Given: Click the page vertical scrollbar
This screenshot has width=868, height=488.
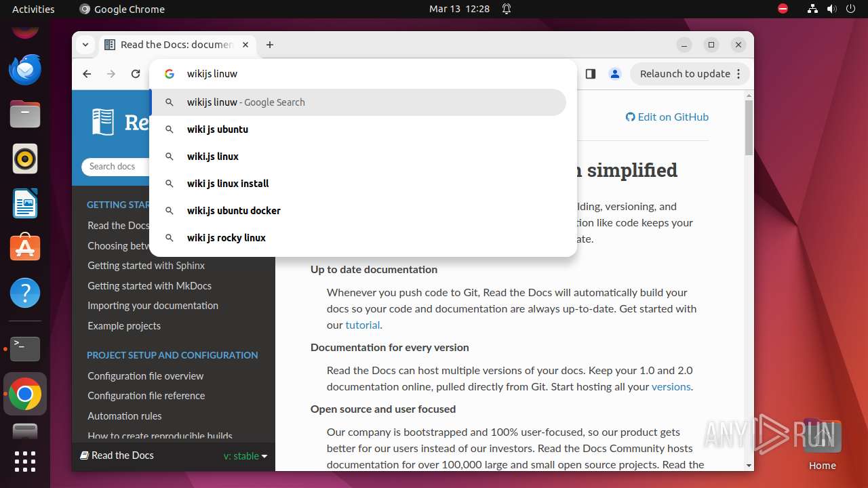Looking at the screenshot, I should click(x=749, y=127).
